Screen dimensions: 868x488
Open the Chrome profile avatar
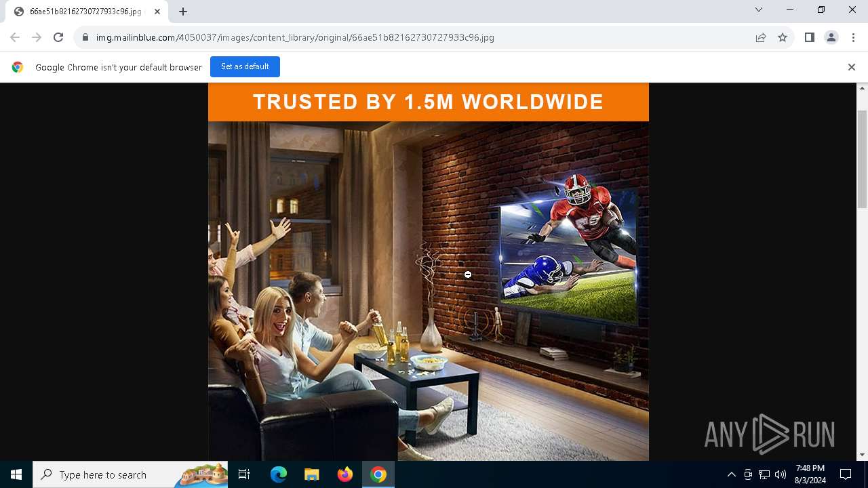point(831,38)
